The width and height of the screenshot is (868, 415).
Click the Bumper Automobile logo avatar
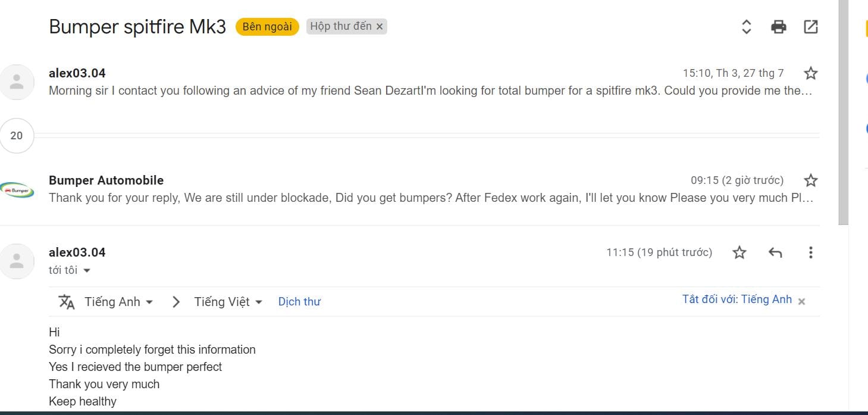[x=17, y=189]
